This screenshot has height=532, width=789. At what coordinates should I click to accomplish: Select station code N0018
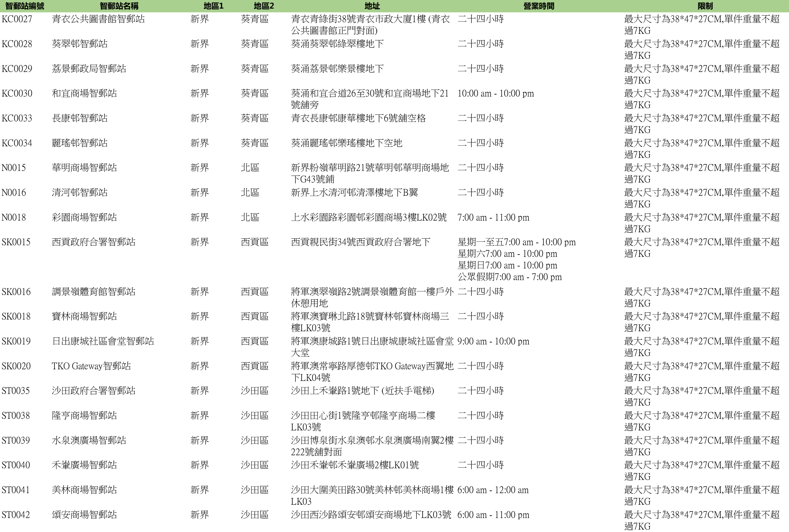[13, 217]
